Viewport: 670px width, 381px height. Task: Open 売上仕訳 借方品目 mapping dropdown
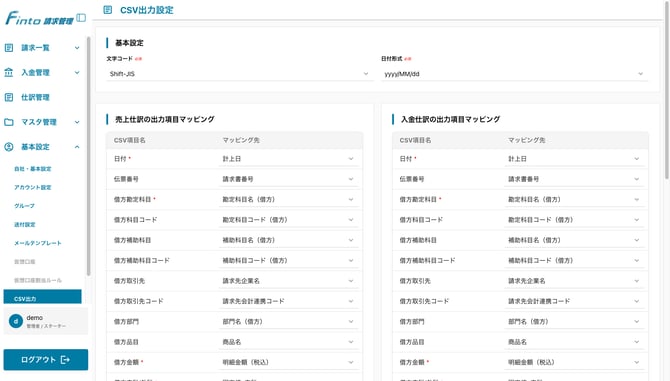pos(288,342)
